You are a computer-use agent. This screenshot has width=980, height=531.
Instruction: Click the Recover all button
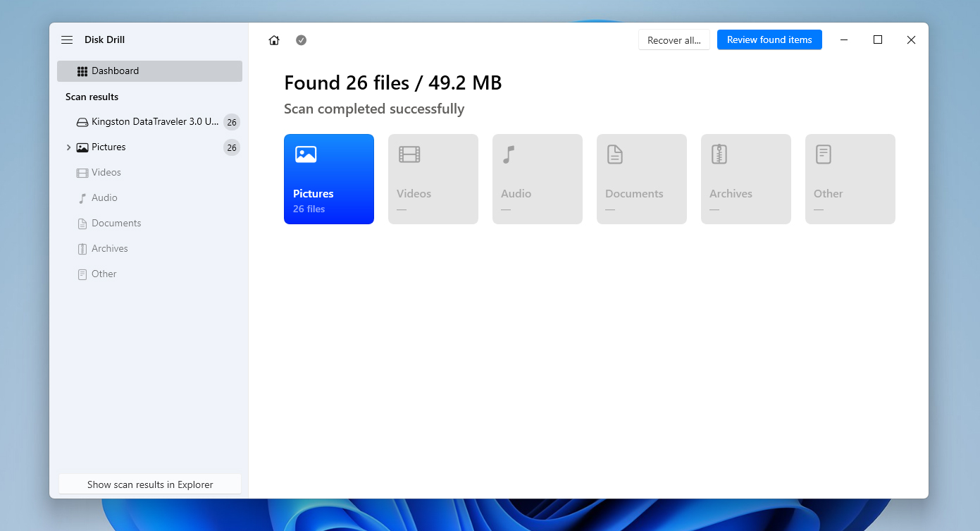[674, 40]
